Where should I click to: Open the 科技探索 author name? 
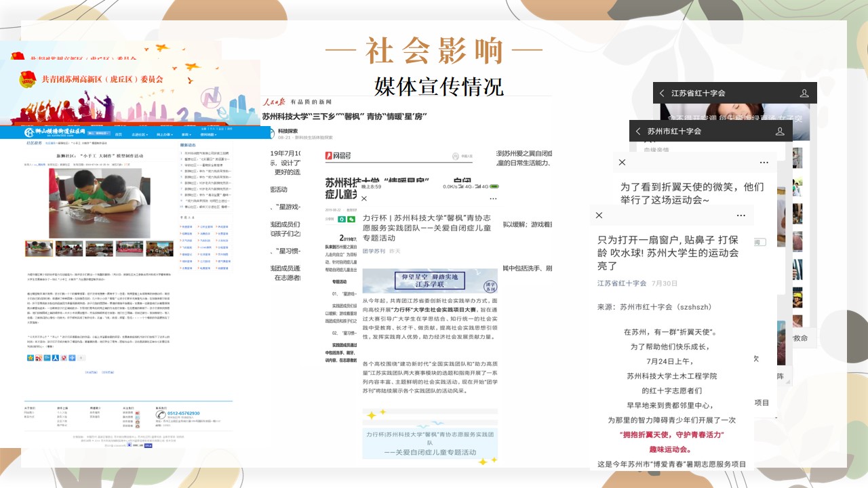point(288,131)
